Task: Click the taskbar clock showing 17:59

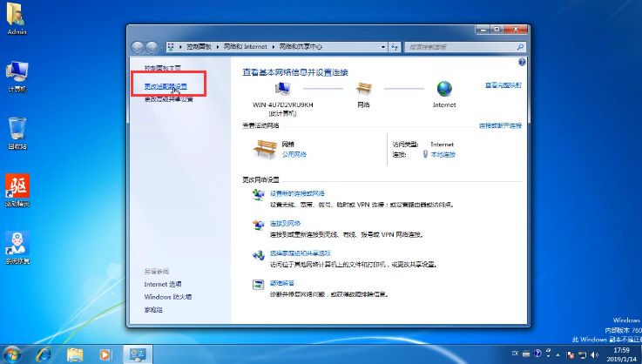Action: pos(621,354)
